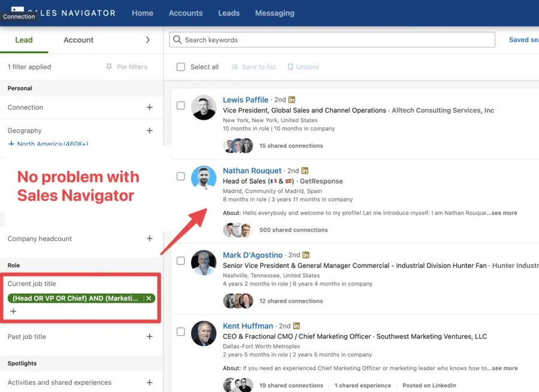This screenshot has width=539, height=392.
Task: Remove the current job title filter chip
Action: [x=149, y=297]
